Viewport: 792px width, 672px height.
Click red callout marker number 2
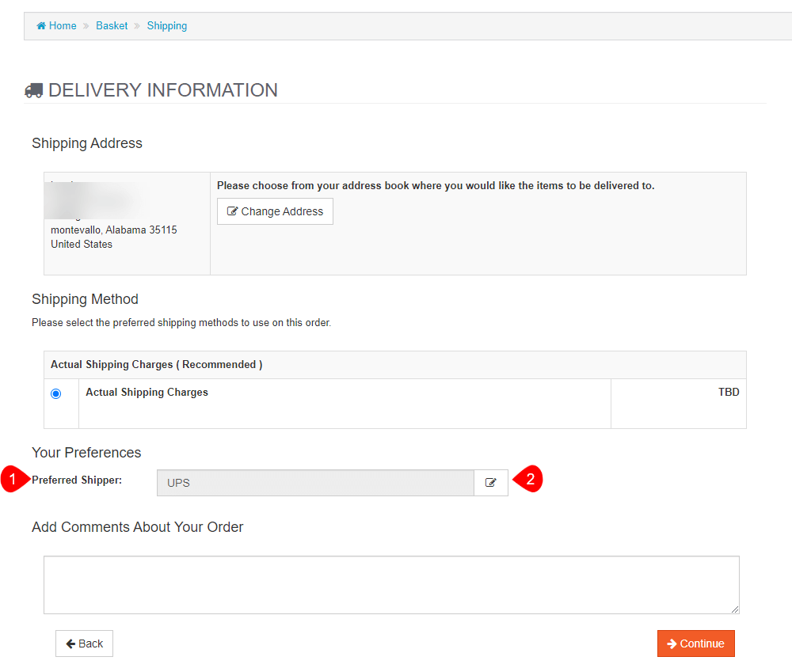click(x=530, y=480)
